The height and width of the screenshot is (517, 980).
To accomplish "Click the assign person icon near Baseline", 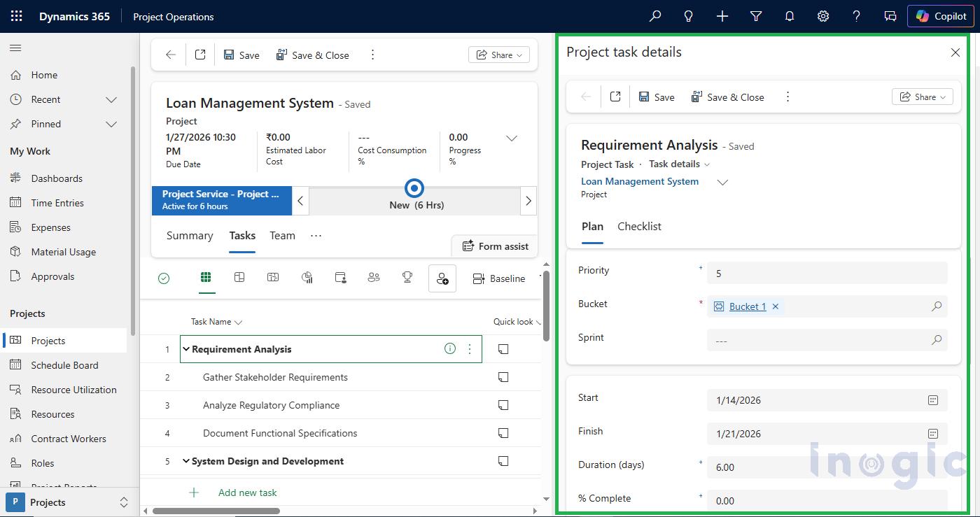I will pos(442,278).
